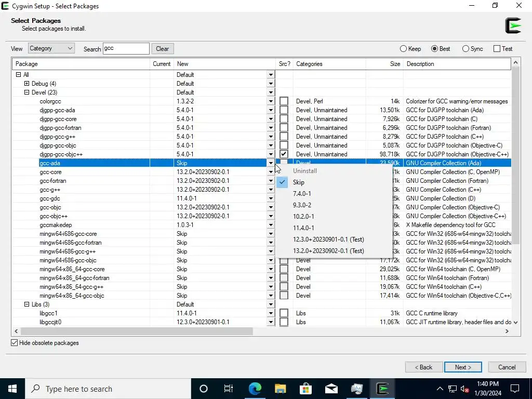Uncheck source box for djgpp-gcc-objc++
The width and height of the screenshot is (532, 399).
(x=284, y=154)
